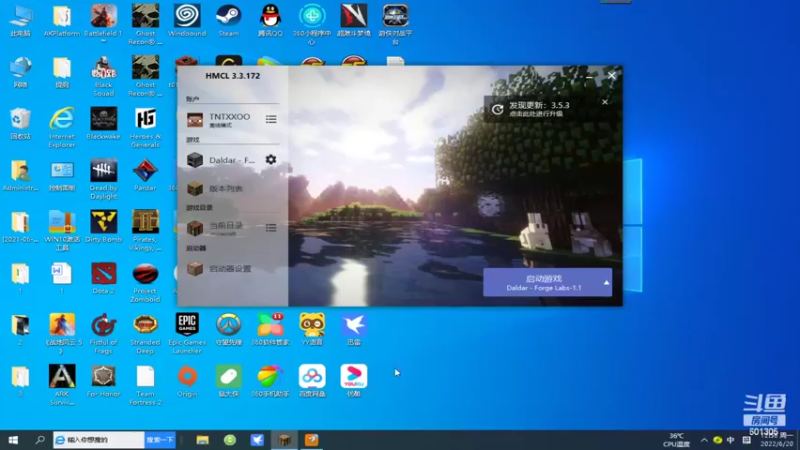Select the For Honor desktop icon
This screenshot has width=800, height=450.
coord(104,381)
